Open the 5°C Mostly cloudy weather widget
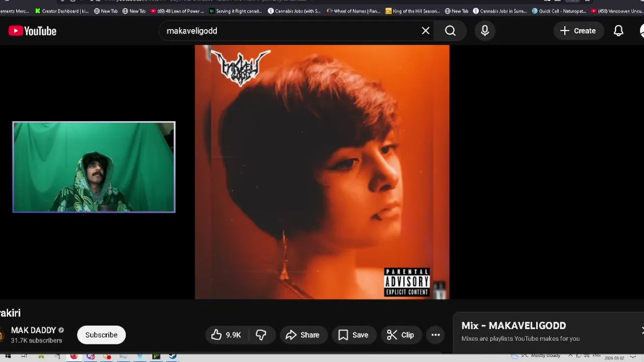Image resolution: width=644 pixels, height=362 pixels. [535, 355]
